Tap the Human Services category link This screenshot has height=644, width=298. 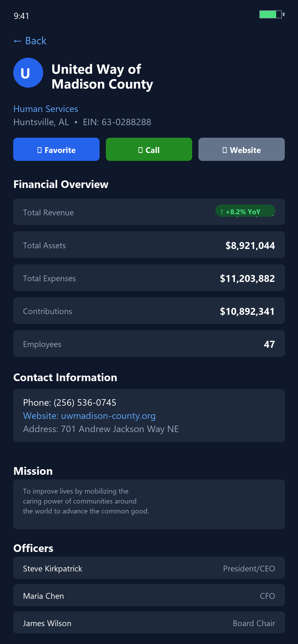(45, 109)
